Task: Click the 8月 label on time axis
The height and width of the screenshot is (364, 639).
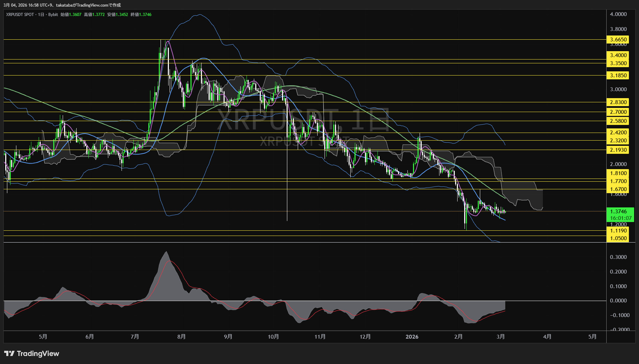Action: point(181,337)
